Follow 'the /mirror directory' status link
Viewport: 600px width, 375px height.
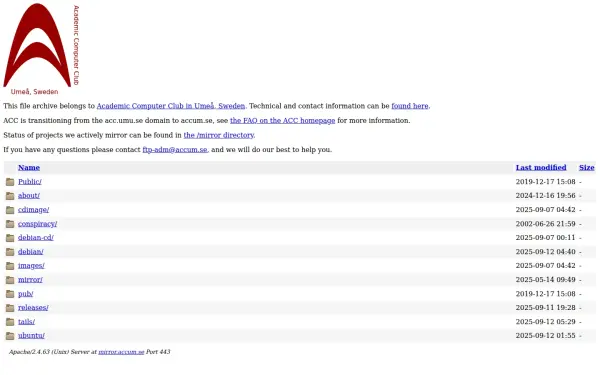point(218,135)
